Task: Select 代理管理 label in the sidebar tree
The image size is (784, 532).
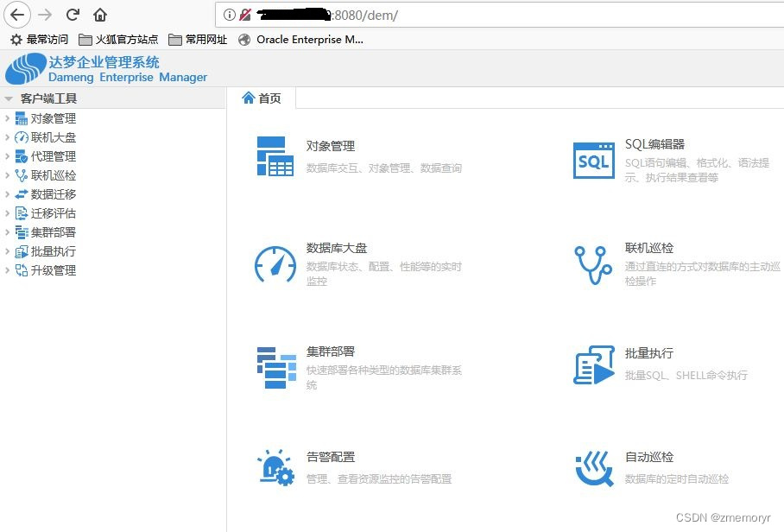Action: click(x=54, y=156)
